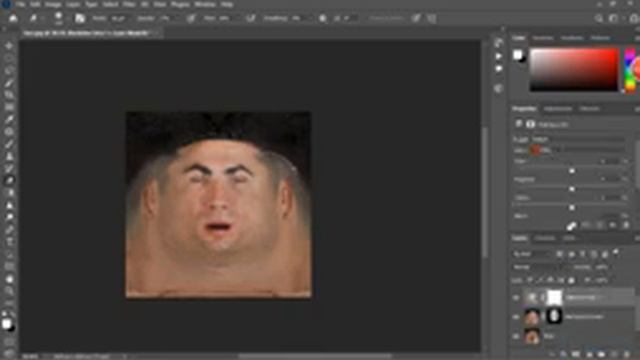640x360 pixels.
Task: Select the Lasso tool
Action: click(x=9, y=71)
